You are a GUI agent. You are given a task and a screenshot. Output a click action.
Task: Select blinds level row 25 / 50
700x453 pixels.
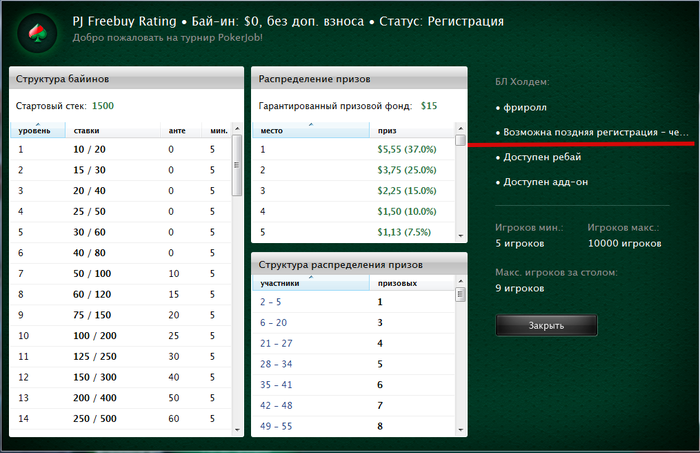coord(121,212)
